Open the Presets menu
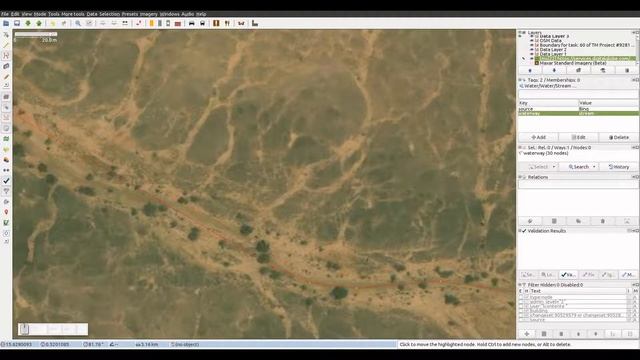Image resolution: width=640 pixels, height=360 pixels. [130, 14]
